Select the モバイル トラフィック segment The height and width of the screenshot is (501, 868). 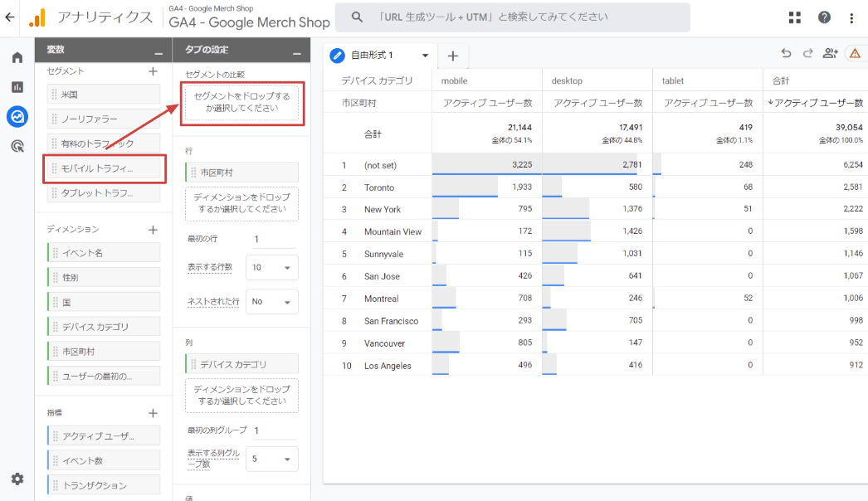tap(104, 168)
